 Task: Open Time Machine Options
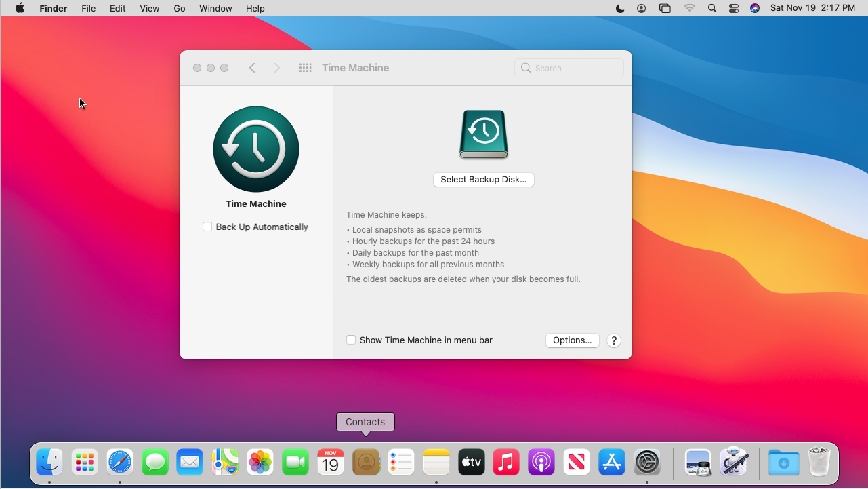coord(573,340)
